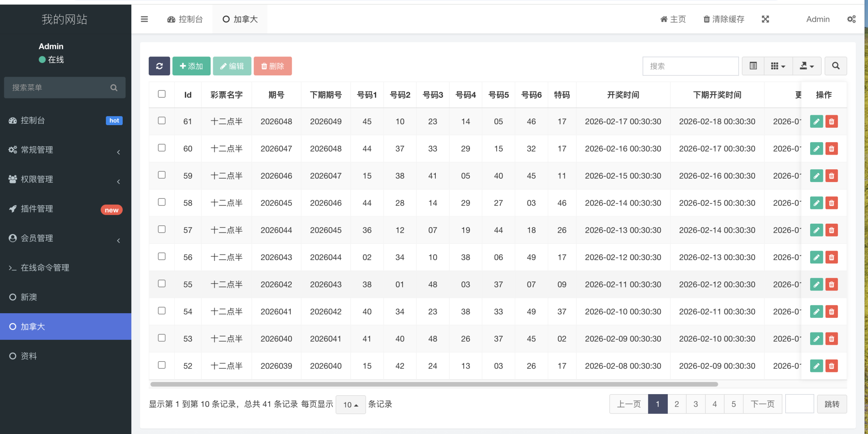Check the checkbox on row Id 55

[x=162, y=283]
